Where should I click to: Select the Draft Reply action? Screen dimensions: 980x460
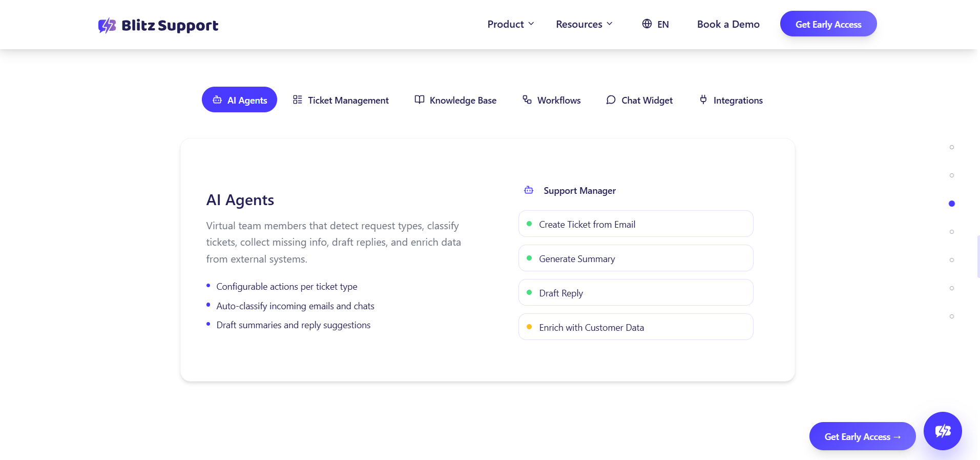[x=636, y=293]
